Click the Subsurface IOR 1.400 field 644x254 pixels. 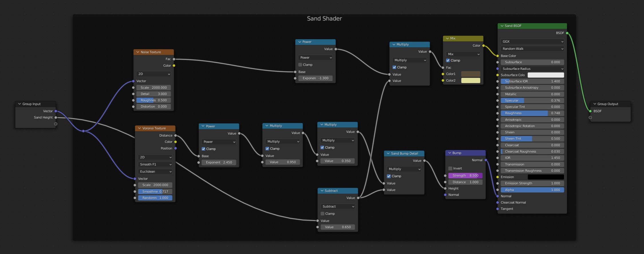pyautogui.click(x=532, y=81)
